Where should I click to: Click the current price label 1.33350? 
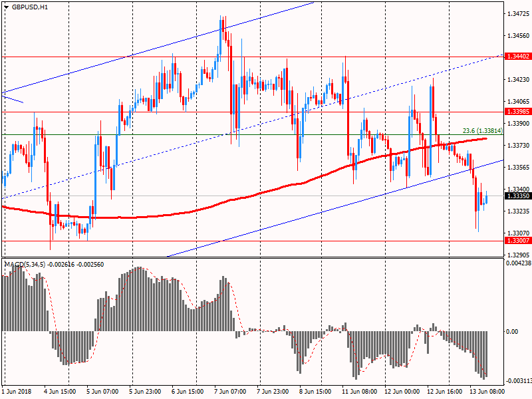[x=518, y=196]
